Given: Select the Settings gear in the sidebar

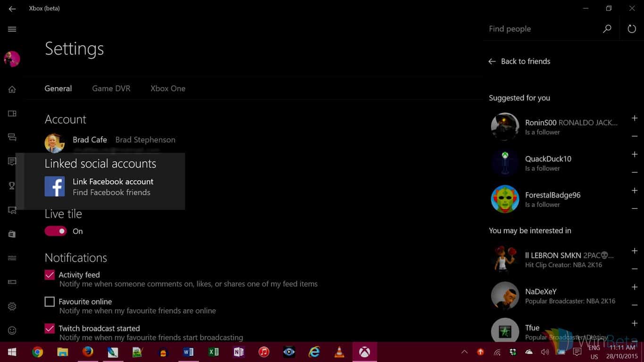Looking at the screenshot, I should [x=12, y=306].
